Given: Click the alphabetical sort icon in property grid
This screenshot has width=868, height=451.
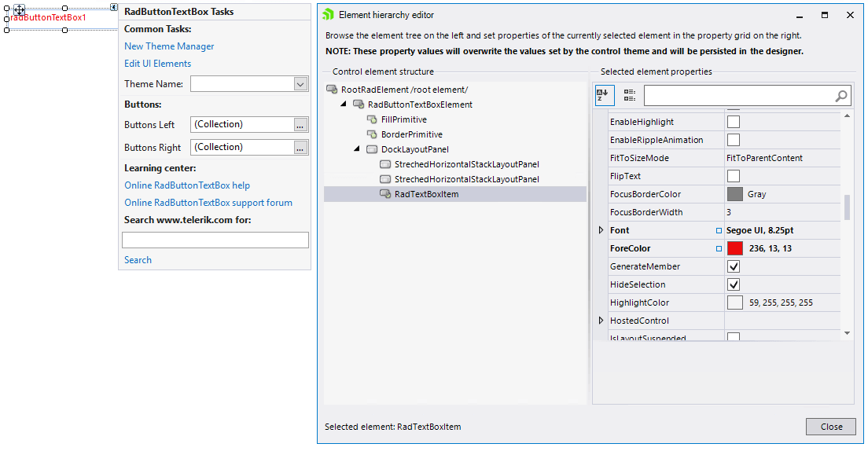Looking at the screenshot, I should pos(605,95).
